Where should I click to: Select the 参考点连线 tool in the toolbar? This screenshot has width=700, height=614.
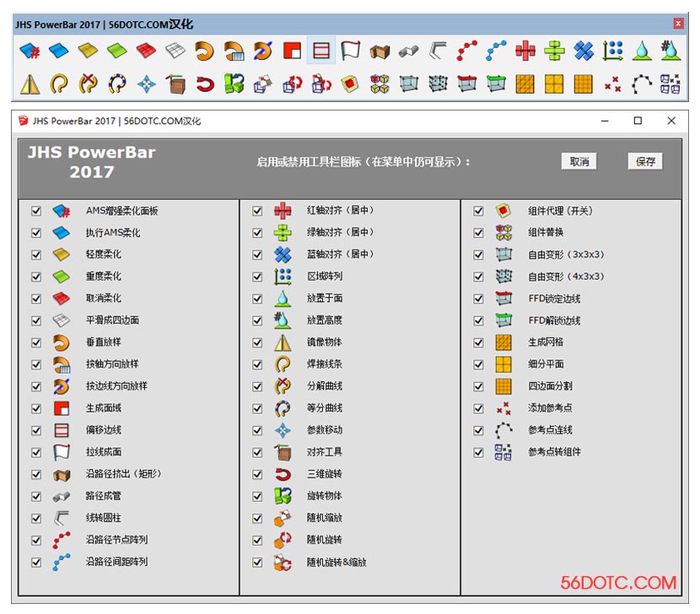(x=643, y=83)
